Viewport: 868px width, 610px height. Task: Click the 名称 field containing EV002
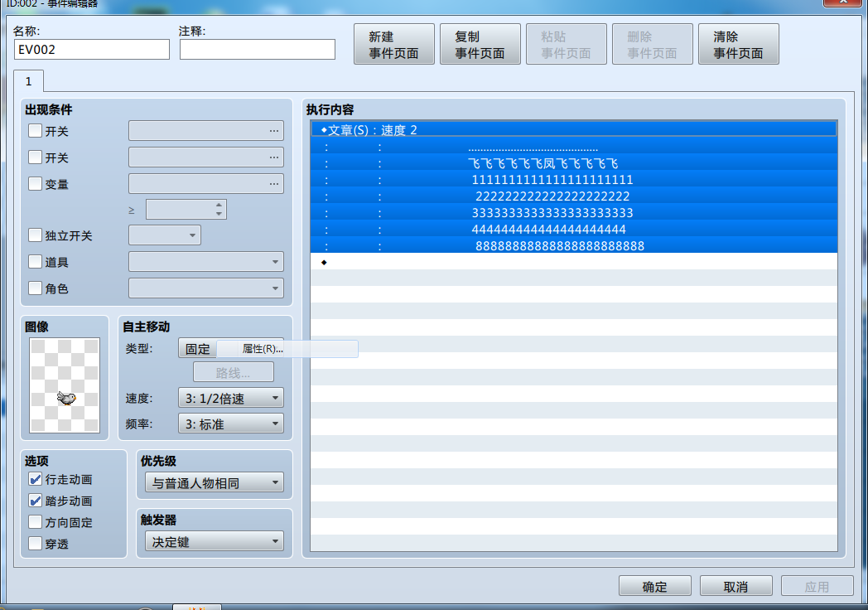click(92, 49)
